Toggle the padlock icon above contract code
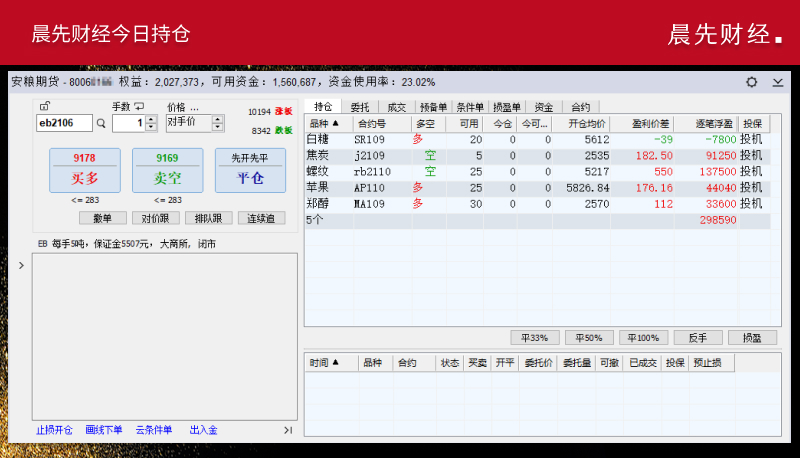This screenshot has width=800, height=458. click(x=44, y=106)
